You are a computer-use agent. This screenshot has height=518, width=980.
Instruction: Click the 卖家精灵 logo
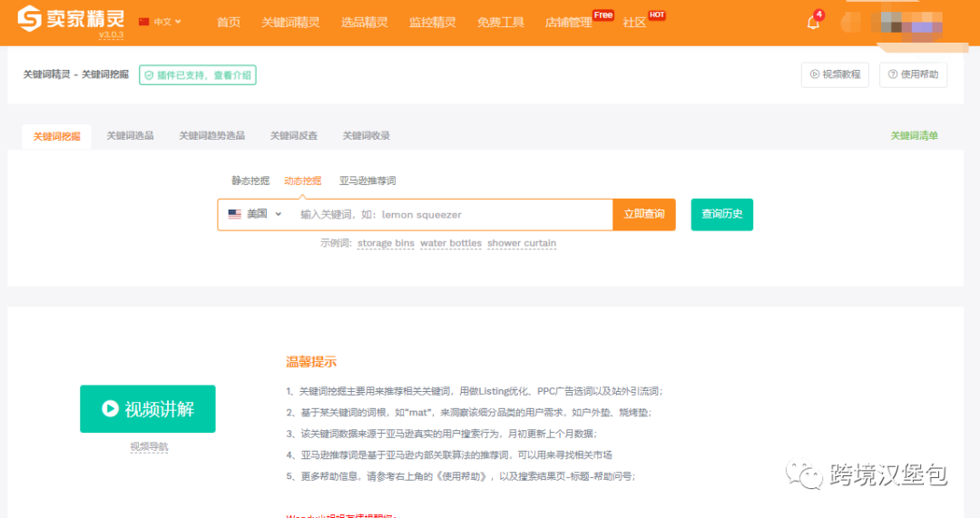click(71, 18)
